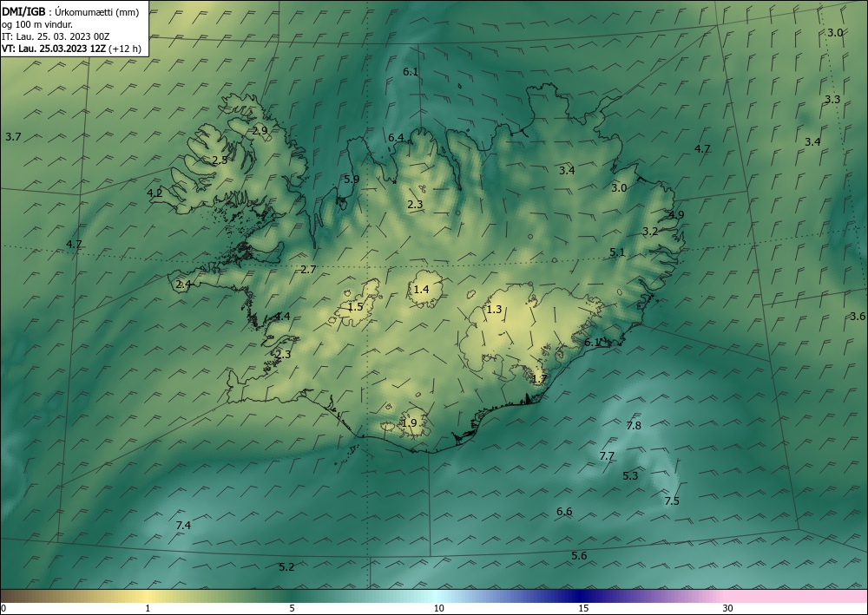868x615 pixels.
Task: Click the map value 1.7
Action: tap(539, 379)
